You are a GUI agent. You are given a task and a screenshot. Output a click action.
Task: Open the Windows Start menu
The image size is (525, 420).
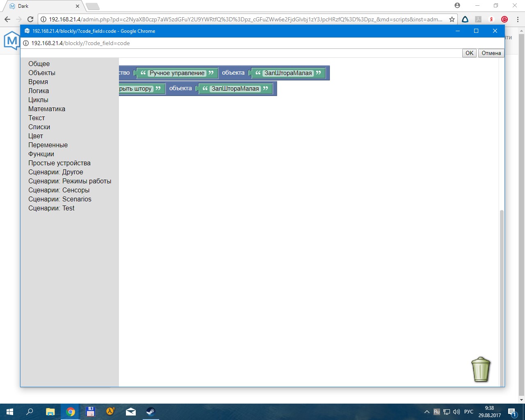click(x=10, y=412)
